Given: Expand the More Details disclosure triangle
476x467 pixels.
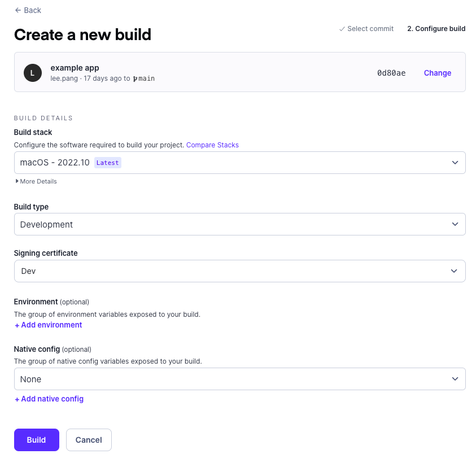Looking at the screenshot, I should pos(17,181).
